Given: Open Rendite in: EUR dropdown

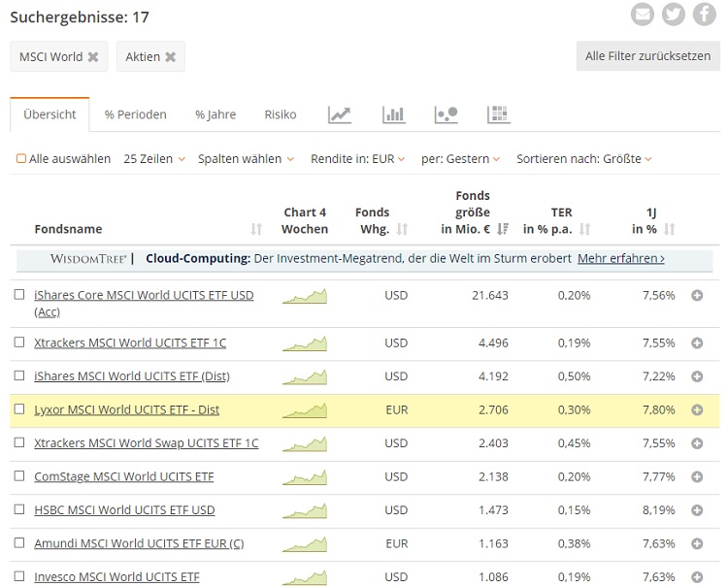Looking at the screenshot, I should pos(357,159).
